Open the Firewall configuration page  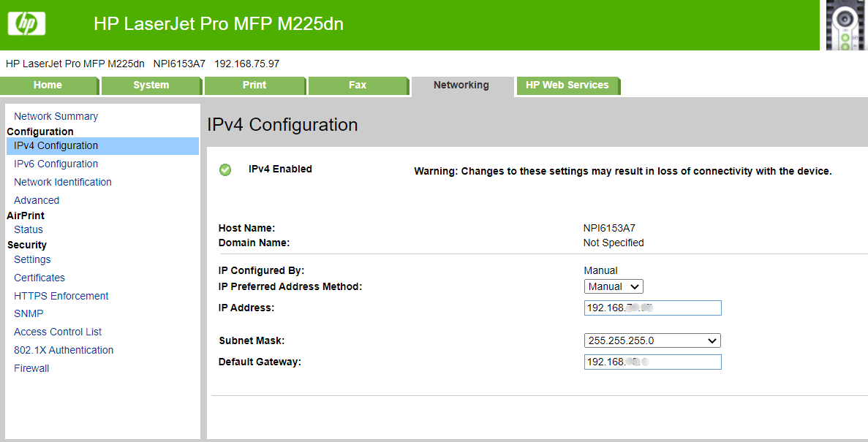click(31, 367)
